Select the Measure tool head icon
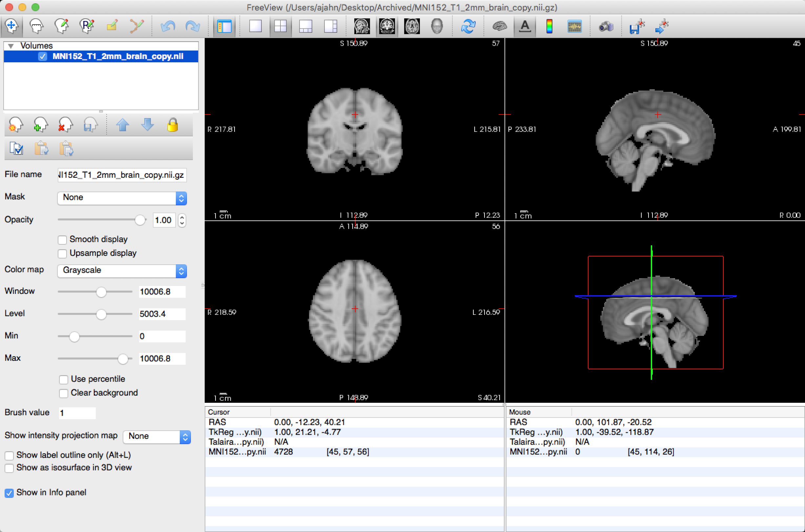This screenshot has width=805, height=532. point(36,26)
